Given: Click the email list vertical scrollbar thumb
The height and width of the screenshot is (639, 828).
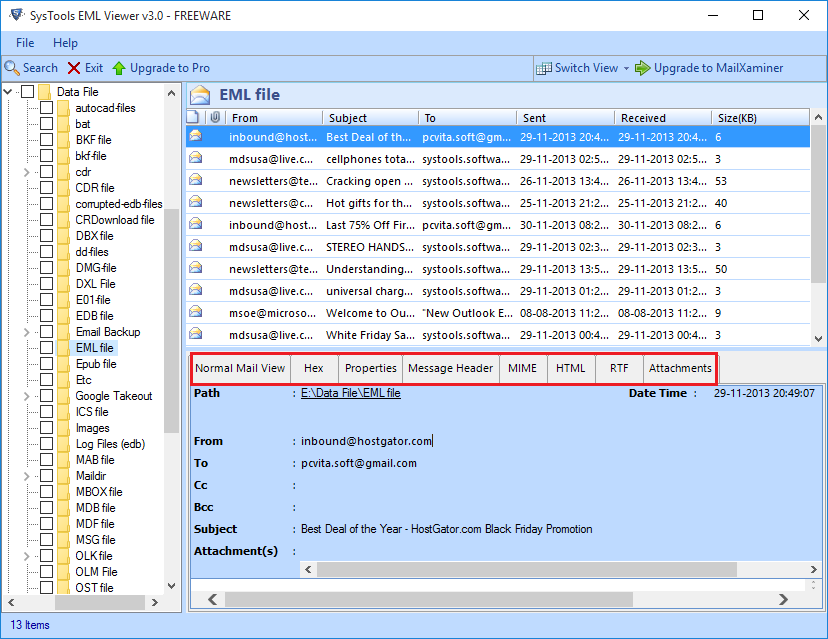Looking at the screenshot, I should [x=818, y=203].
